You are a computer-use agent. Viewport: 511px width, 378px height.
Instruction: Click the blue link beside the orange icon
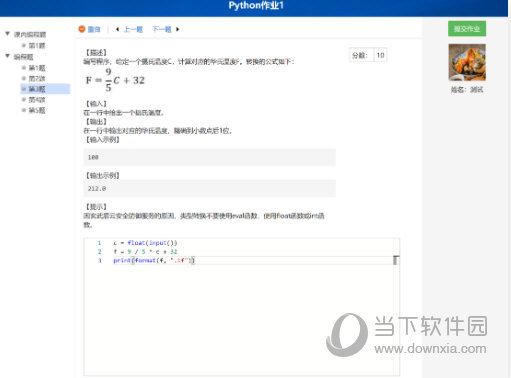click(94, 29)
